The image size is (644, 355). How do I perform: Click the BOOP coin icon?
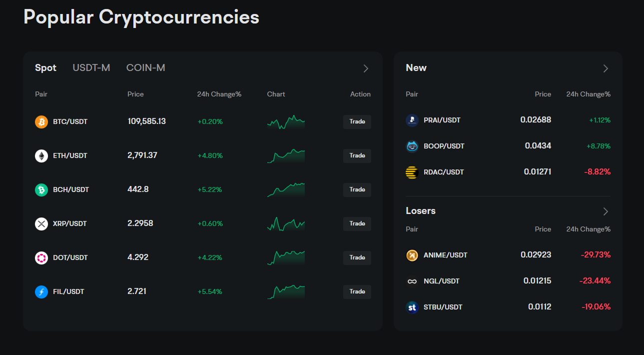pos(412,146)
